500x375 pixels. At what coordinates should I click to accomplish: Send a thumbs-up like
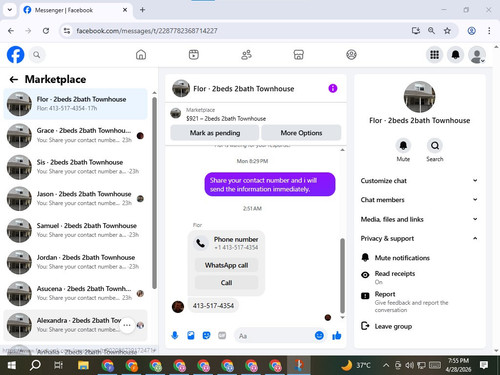[337, 335]
